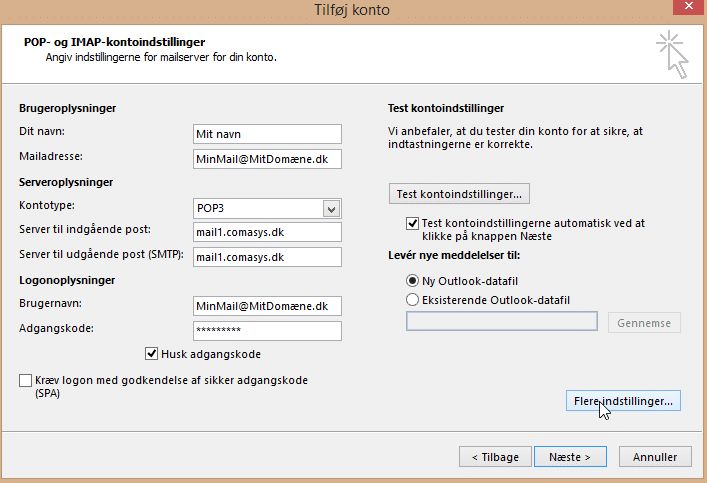This screenshot has height=483, width=707.
Task: Enable Kræv logon med sikker adgangskode (SPA)
Action: tap(25, 380)
